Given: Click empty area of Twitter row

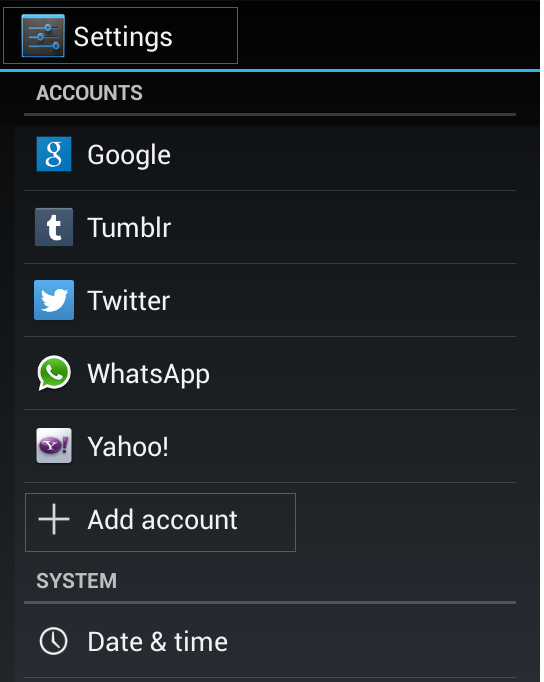Looking at the screenshot, I should pos(344,300).
